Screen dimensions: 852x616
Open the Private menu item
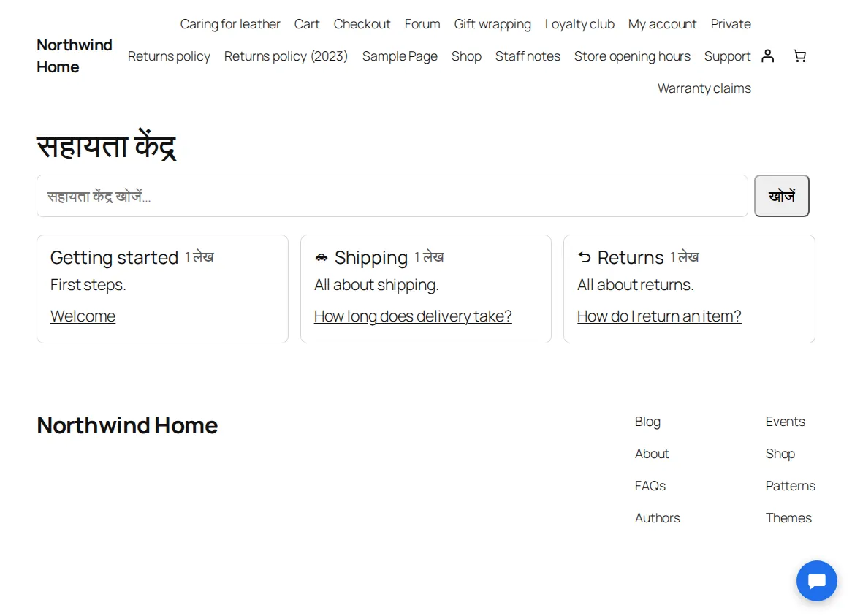pos(731,24)
